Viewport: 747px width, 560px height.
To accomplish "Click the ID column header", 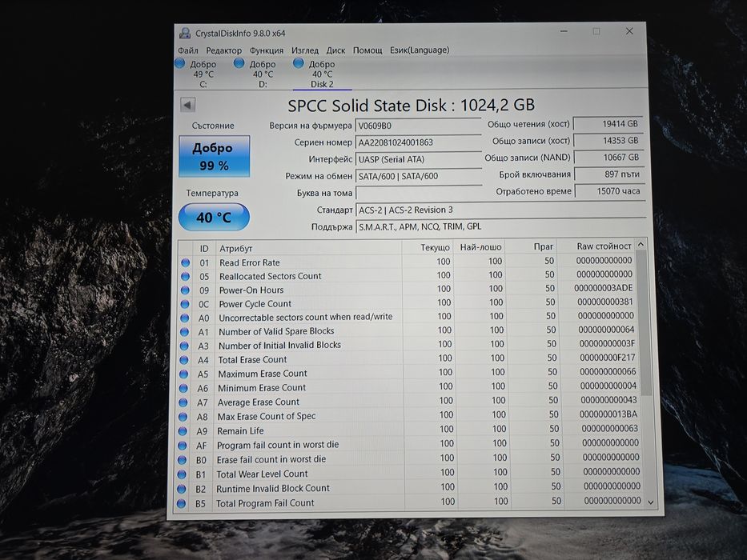I will click(204, 249).
